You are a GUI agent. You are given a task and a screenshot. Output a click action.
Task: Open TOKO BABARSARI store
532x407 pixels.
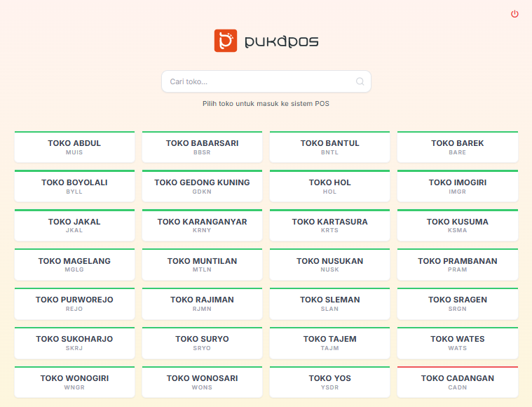202,147
